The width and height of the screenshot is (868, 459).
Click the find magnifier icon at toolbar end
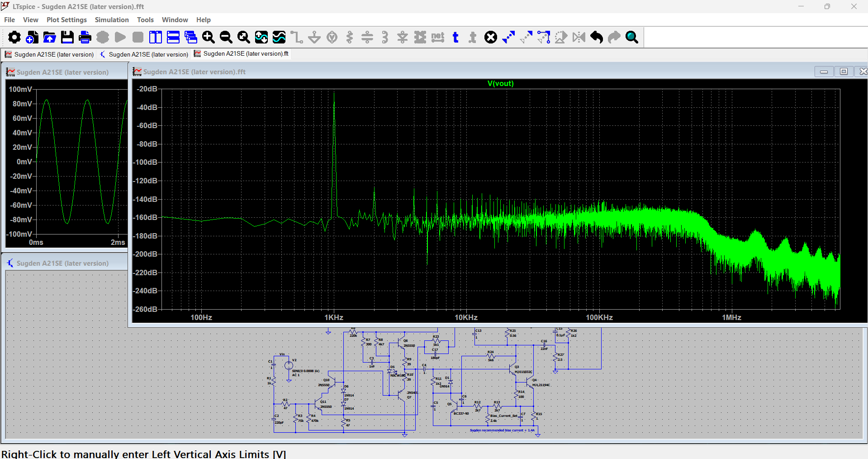click(x=632, y=37)
